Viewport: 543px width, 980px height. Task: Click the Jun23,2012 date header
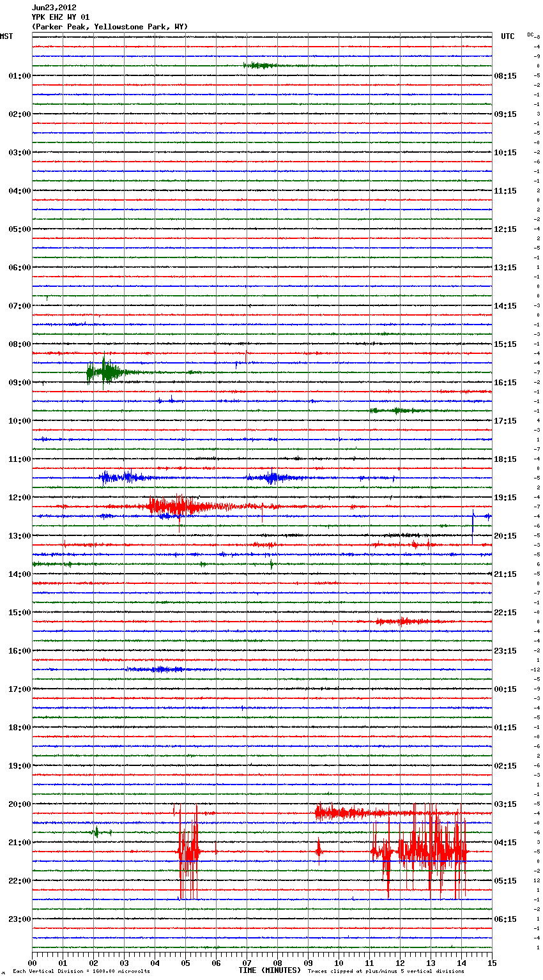(54, 8)
